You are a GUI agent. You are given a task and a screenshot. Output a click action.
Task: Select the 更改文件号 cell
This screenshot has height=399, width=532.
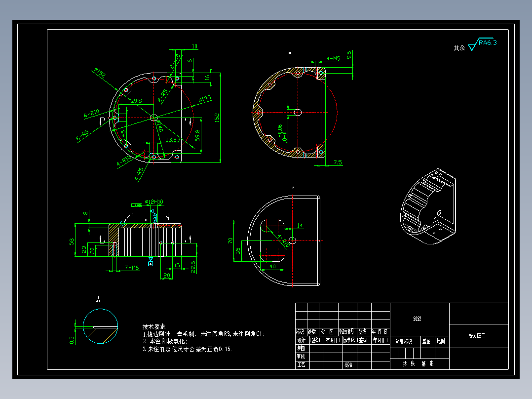347,332
